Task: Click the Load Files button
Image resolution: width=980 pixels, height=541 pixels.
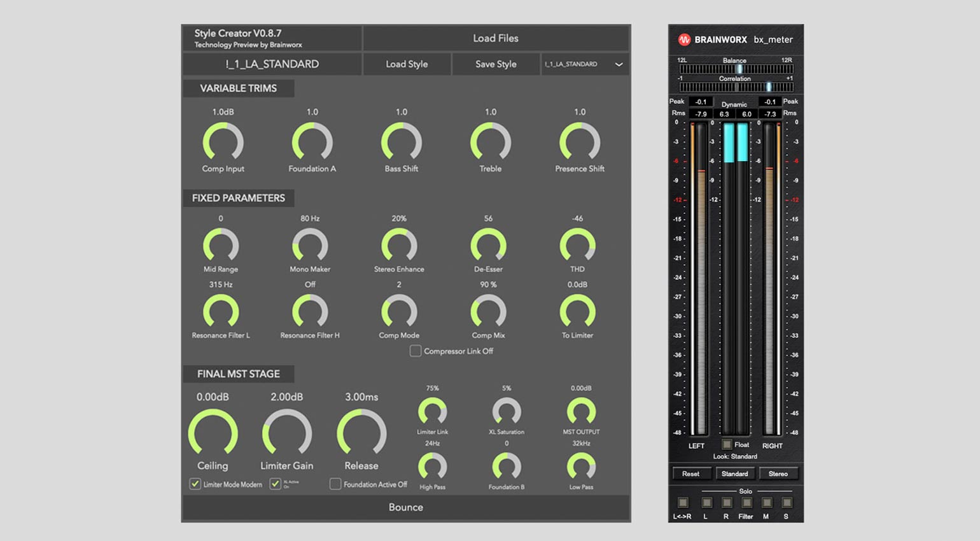Action: [x=496, y=38]
